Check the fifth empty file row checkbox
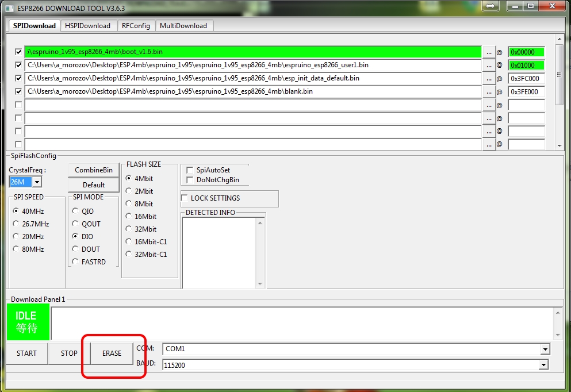This screenshot has width=571, height=392. pyautogui.click(x=18, y=105)
